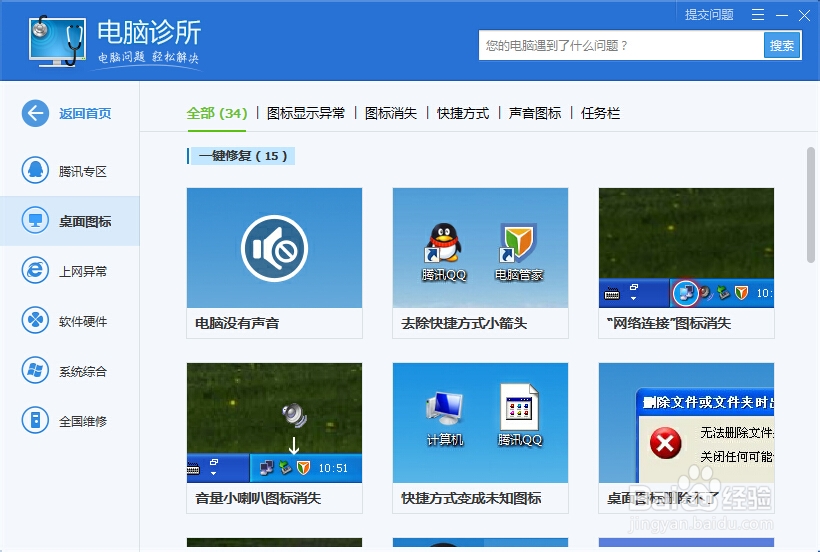Click the muted speaker icon in 电脑没有声音 card
This screenshot has width=820, height=552.
pos(275,248)
